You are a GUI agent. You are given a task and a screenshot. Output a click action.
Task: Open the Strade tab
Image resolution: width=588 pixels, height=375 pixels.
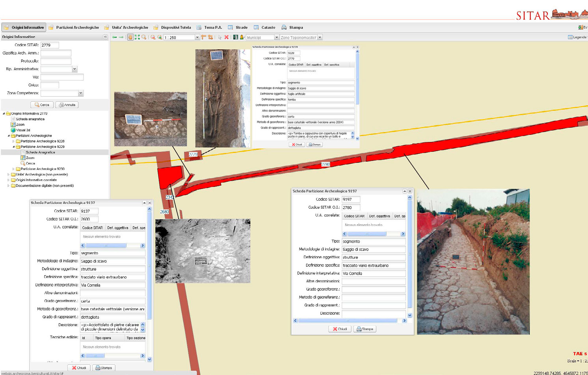coord(238,27)
